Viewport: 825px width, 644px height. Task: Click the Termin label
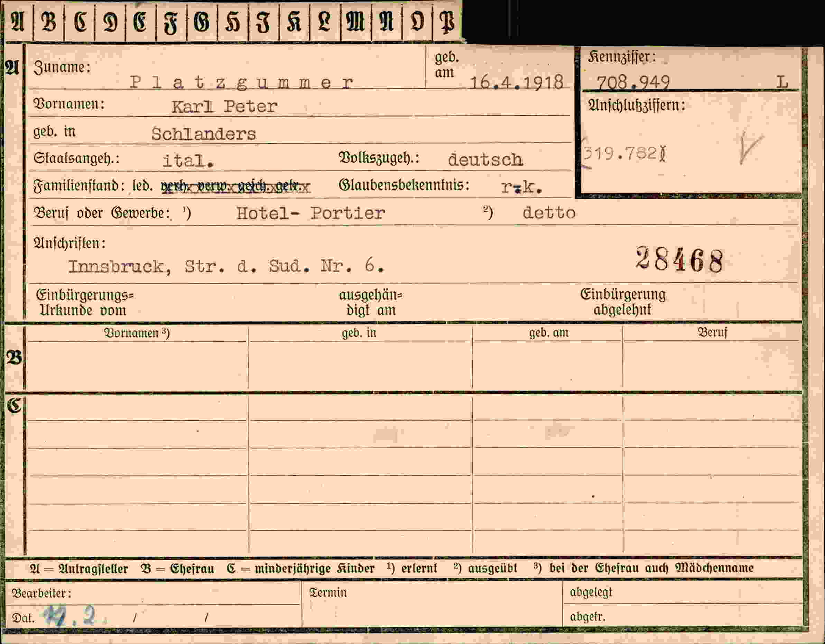point(327,592)
